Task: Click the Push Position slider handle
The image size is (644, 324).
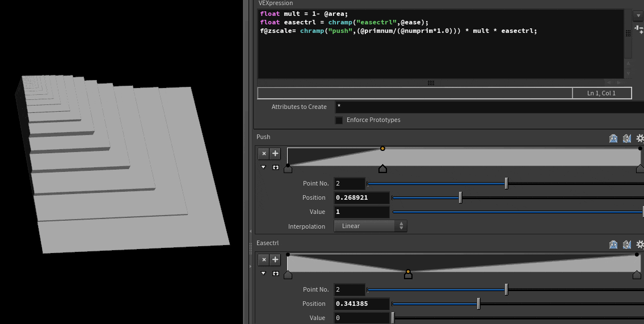Action: pos(460,197)
